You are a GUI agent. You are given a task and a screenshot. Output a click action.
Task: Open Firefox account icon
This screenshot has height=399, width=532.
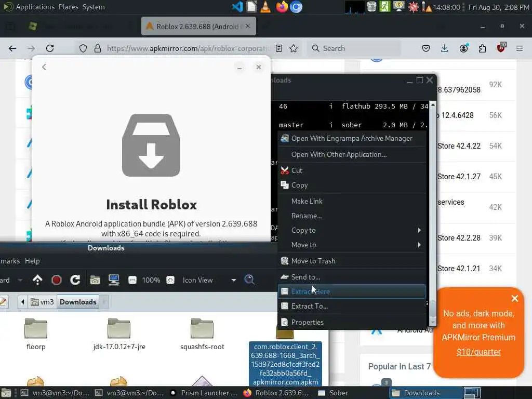[463, 48]
